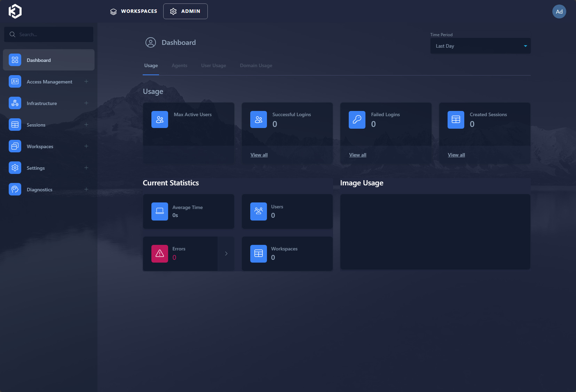View all Failed Logins

[358, 155]
